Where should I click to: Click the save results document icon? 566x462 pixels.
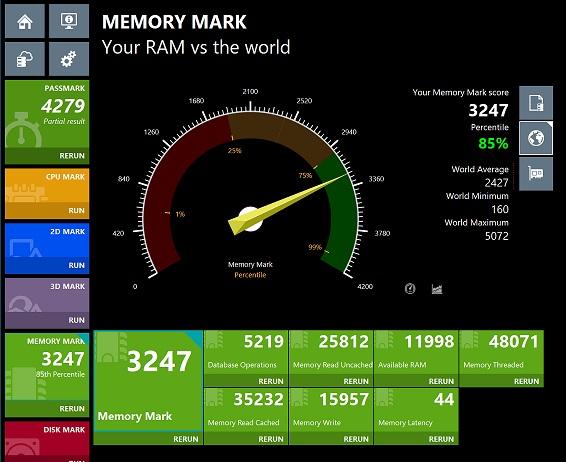(x=536, y=103)
